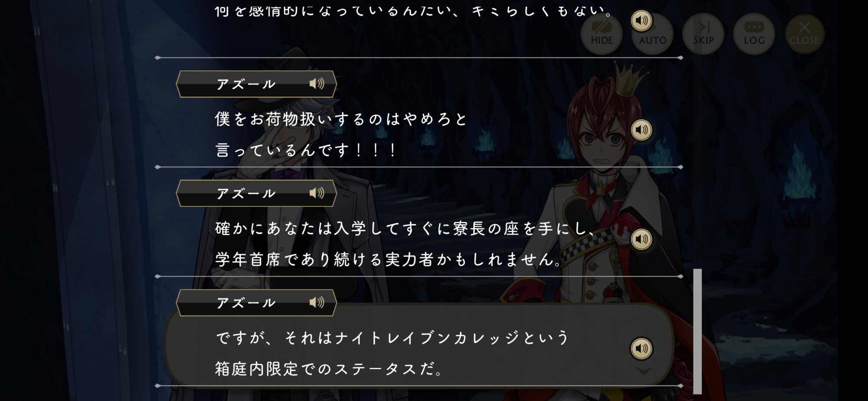Tap speaker icon in third アズール name tag
868x401 pixels.
[x=317, y=302]
